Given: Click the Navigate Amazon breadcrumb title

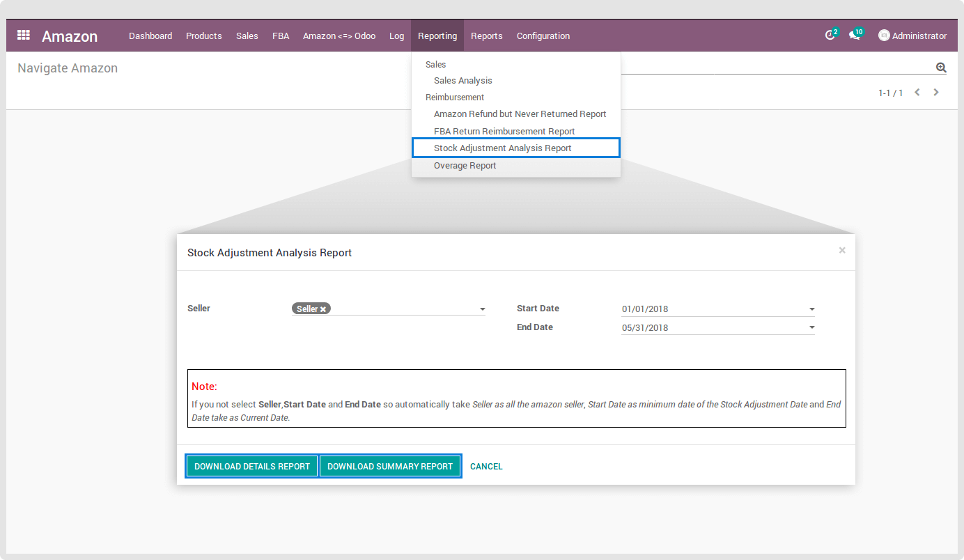Looking at the screenshot, I should tap(68, 68).
